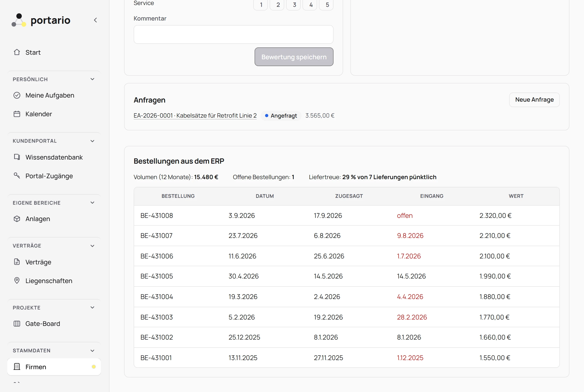584x392 pixels.
Task: Click the Neue Anfrage button
Action: tap(534, 100)
